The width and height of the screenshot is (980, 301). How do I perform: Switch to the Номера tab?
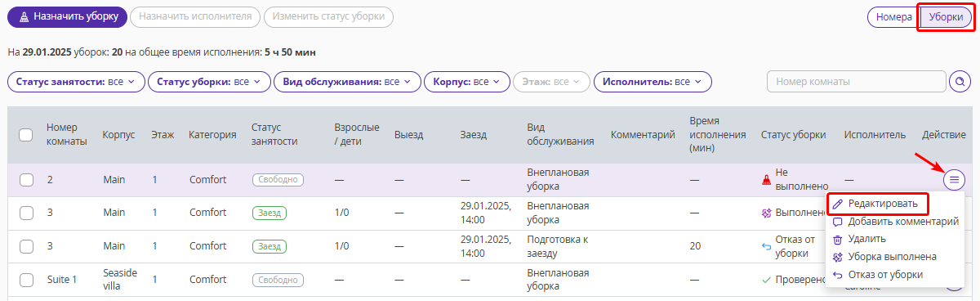coord(893,16)
